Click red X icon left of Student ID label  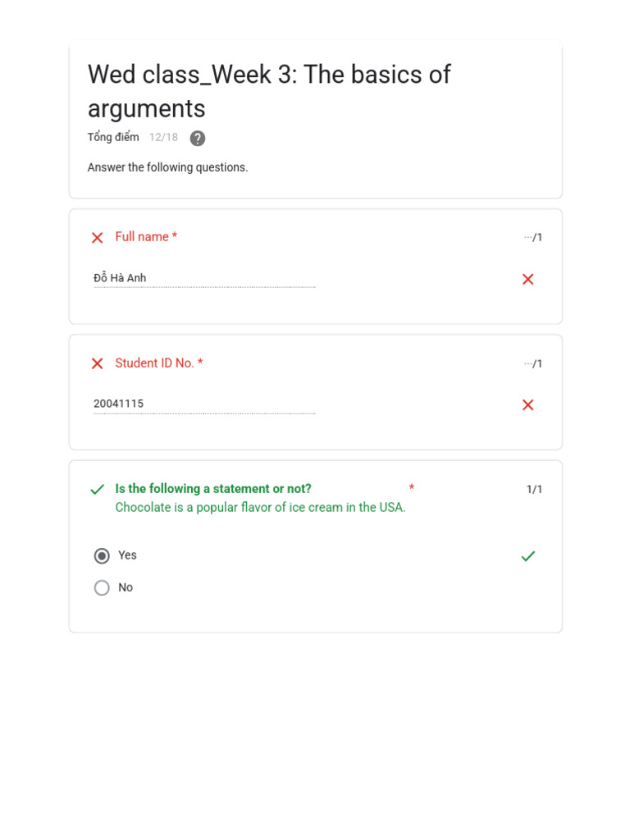[97, 363]
